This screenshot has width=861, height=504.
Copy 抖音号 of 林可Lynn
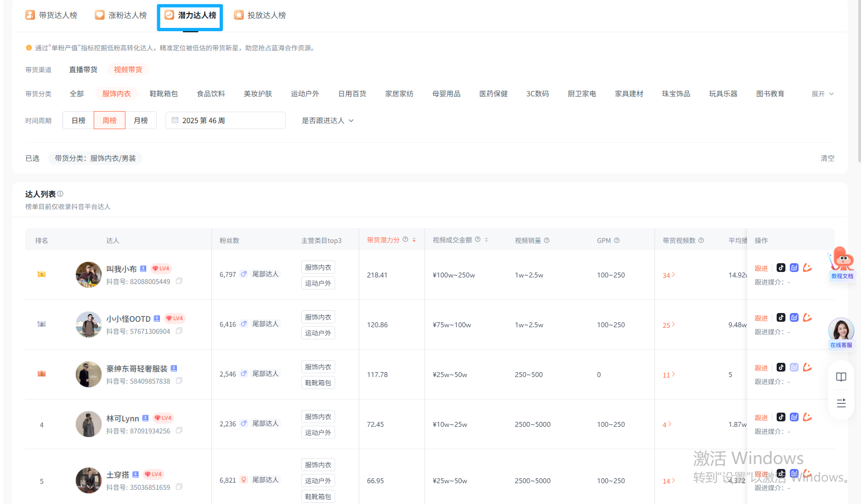click(x=179, y=431)
